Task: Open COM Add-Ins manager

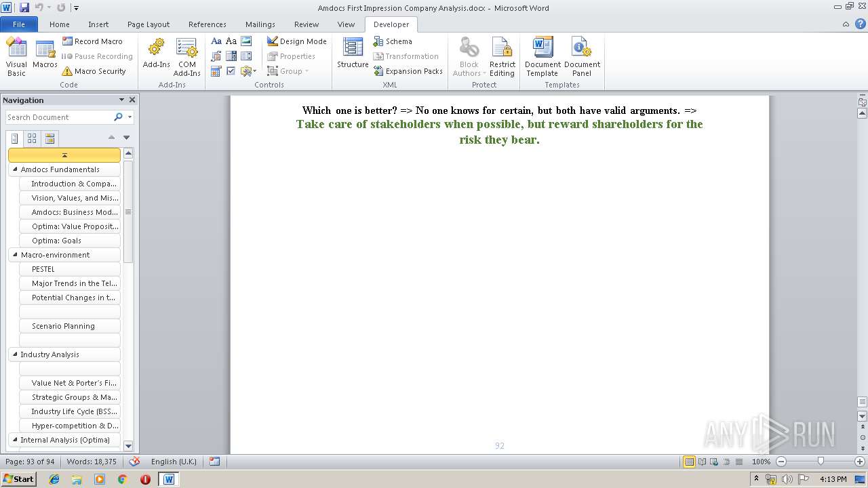Action: click(x=186, y=57)
